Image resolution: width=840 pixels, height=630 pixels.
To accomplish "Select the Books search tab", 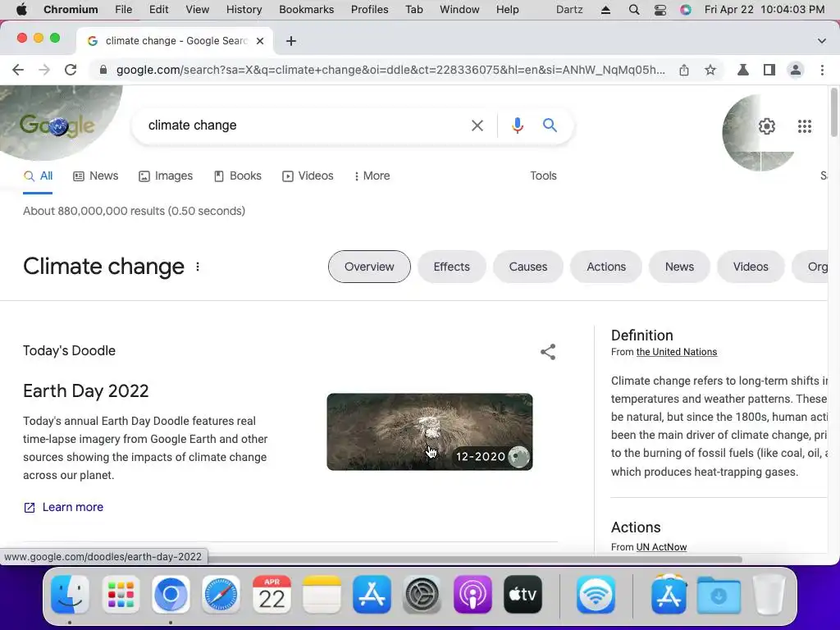I will pyautogui.click(x=238, y=176).
